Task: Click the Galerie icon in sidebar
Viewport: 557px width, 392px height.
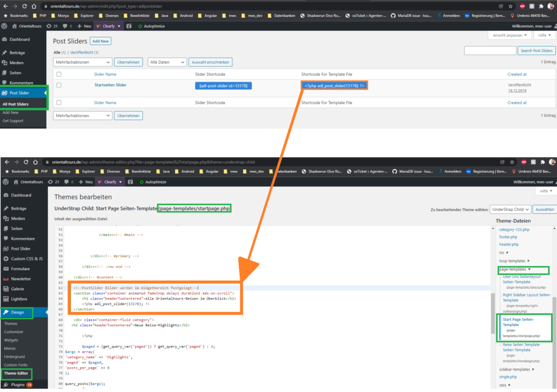Action: [5, 288]
